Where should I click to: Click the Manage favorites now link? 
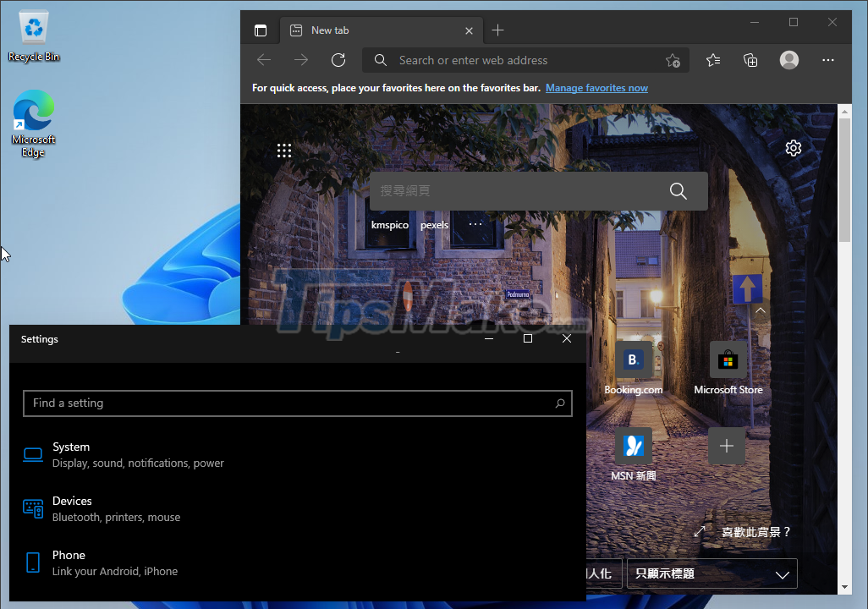coord(596,88)
